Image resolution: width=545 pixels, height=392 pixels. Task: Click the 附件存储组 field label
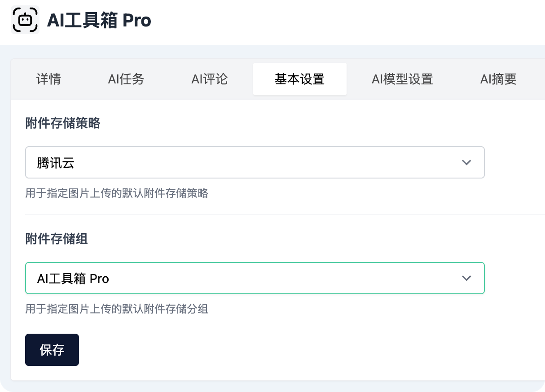coord(57,239)
